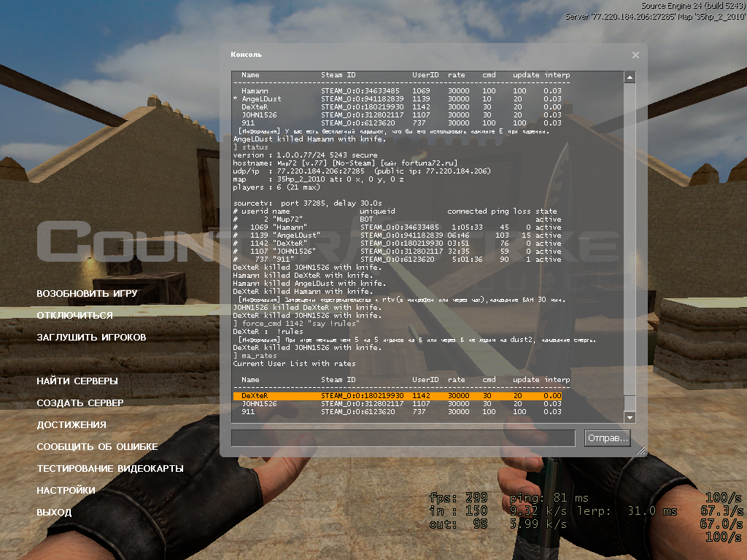Click the hostname line in console
Screen dimensions: 747x560
point(345,163)
